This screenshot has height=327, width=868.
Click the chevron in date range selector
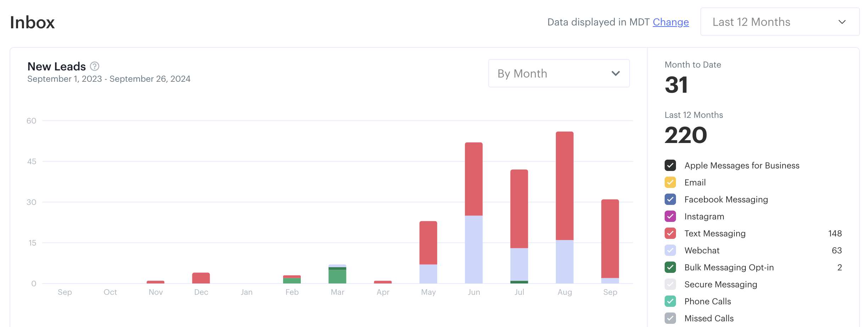pos(842,22)
